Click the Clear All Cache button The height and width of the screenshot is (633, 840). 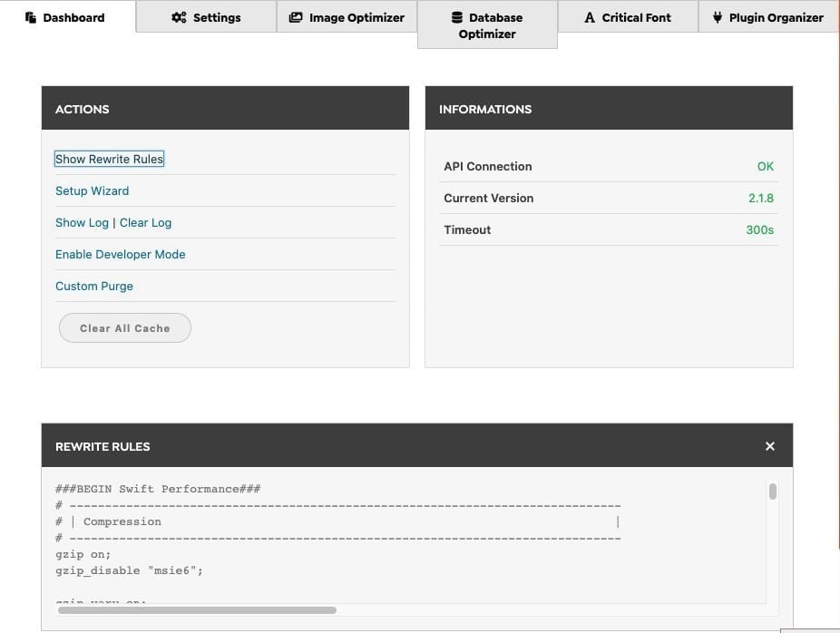pyautogui.click(x=125, y=328)
